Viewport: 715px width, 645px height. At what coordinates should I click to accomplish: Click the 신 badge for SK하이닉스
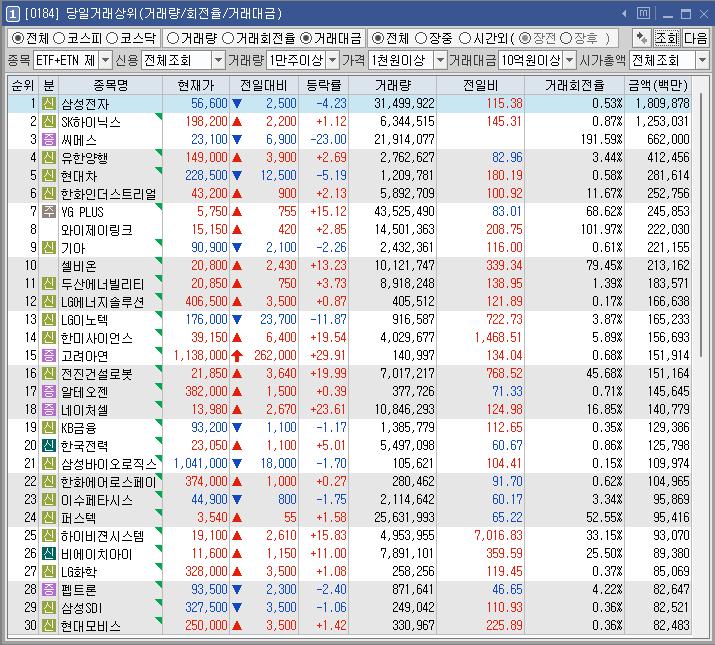point(49,122)
